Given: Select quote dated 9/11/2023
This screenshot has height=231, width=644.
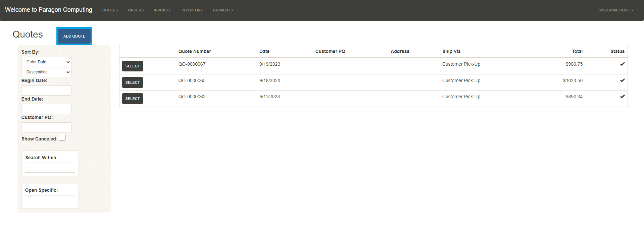Looking at the screenshot, I should (x=133, y=99).
